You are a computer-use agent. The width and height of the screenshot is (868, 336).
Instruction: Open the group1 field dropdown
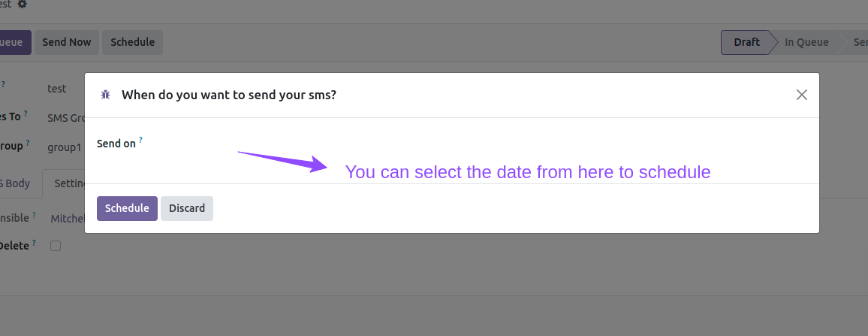(65, 147)
